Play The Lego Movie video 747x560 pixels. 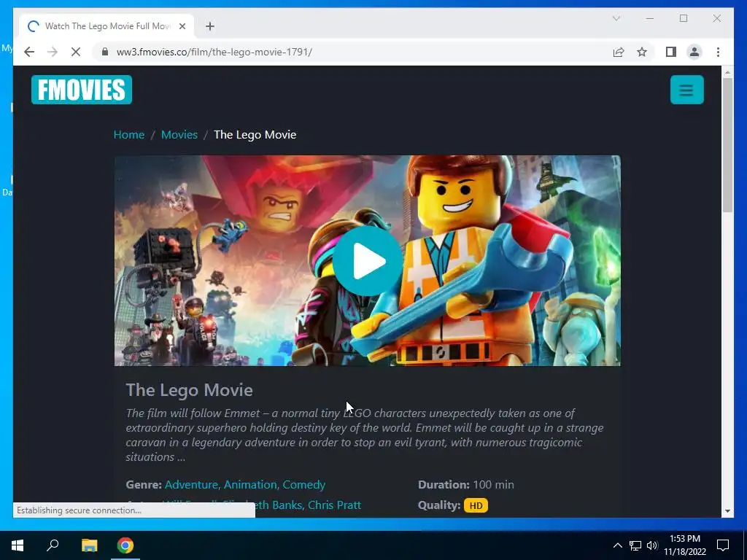tap(368, 261)
